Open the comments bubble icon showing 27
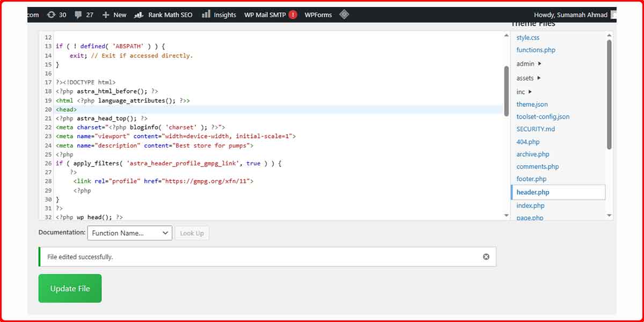The width and height of the screenshot is (644, 322). [x=78, y=15]
